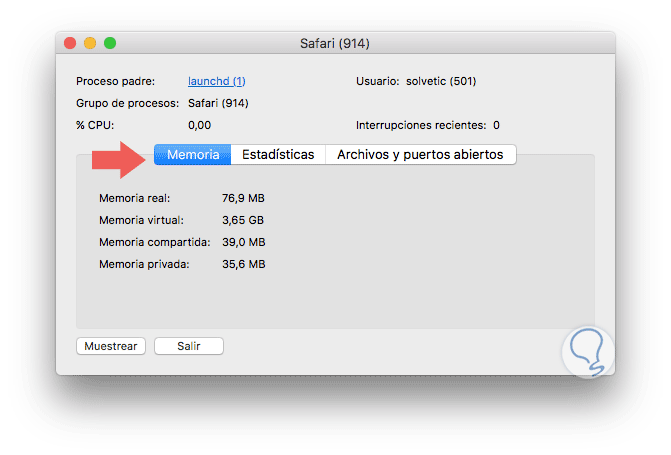
Task: Click the red arrow pointing at Memoria
Action: pos(118,158)
